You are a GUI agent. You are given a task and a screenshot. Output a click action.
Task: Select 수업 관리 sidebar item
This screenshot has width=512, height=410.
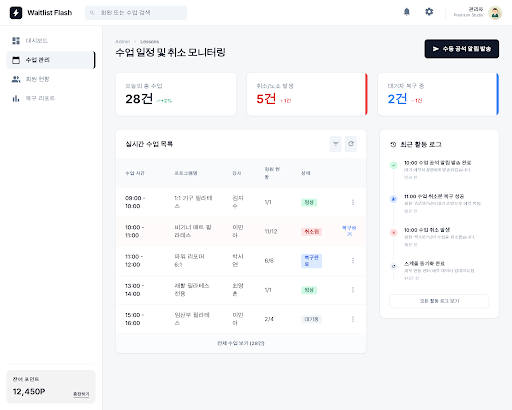(51, 60)
